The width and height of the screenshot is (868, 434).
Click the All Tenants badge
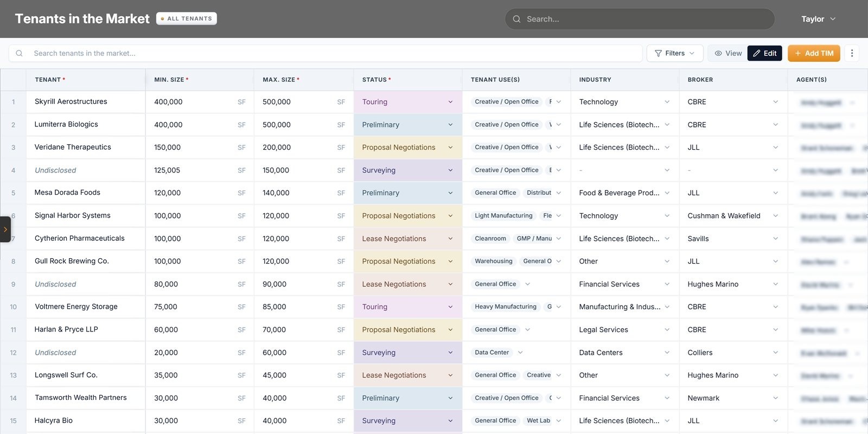click(187, 18)
